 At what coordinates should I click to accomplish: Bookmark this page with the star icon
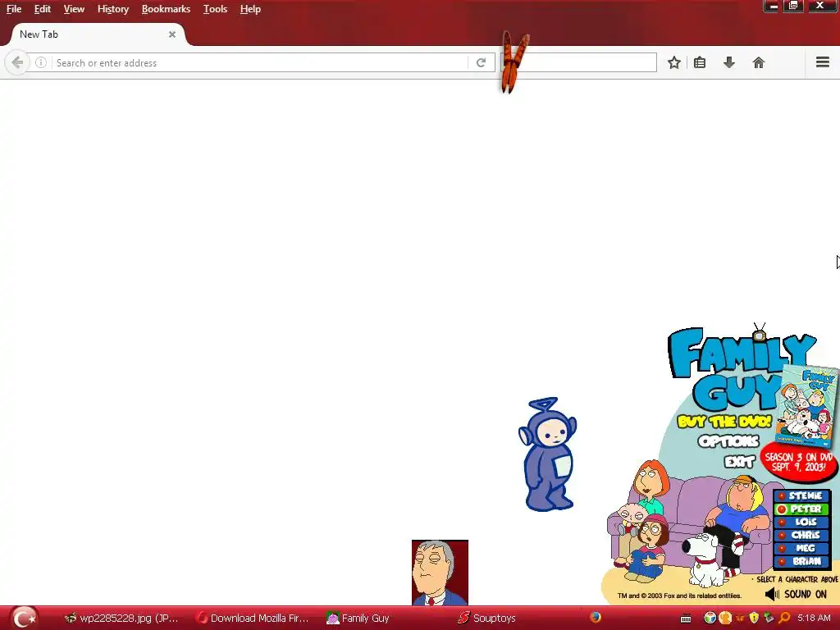(x=674, y=62)
